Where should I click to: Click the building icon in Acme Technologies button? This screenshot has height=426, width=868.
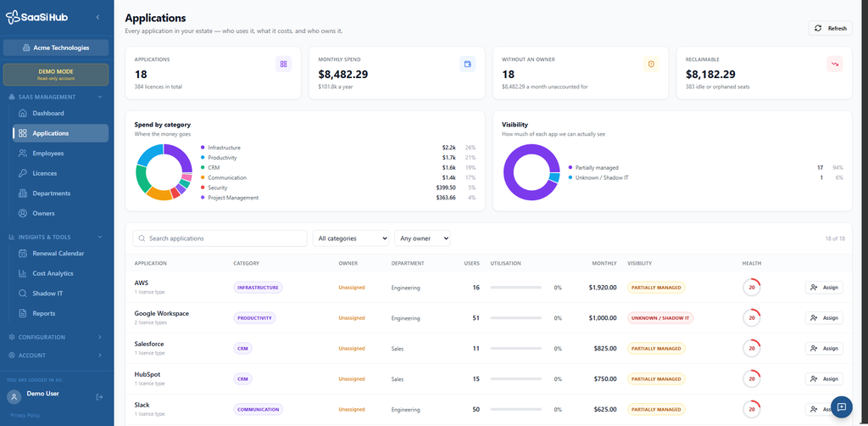pos(26,48)
